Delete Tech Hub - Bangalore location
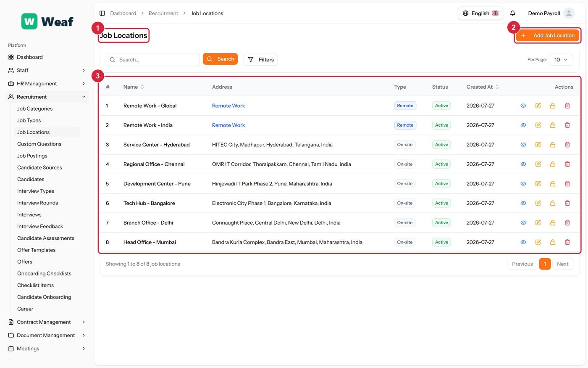588x368 pixels. tap(567, 203)
